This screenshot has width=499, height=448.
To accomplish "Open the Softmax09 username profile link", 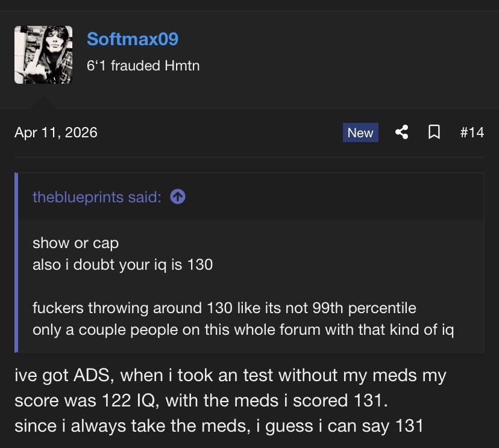I will coord(133,39).
